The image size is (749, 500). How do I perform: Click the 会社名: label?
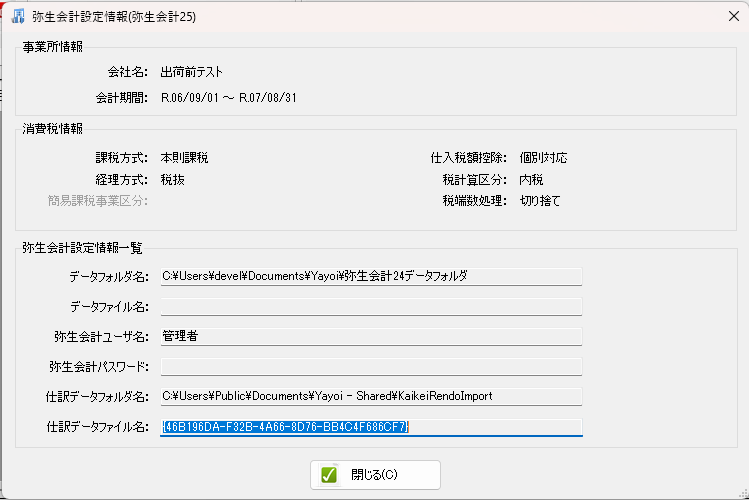pyautogui.click(x=128, y=72)
